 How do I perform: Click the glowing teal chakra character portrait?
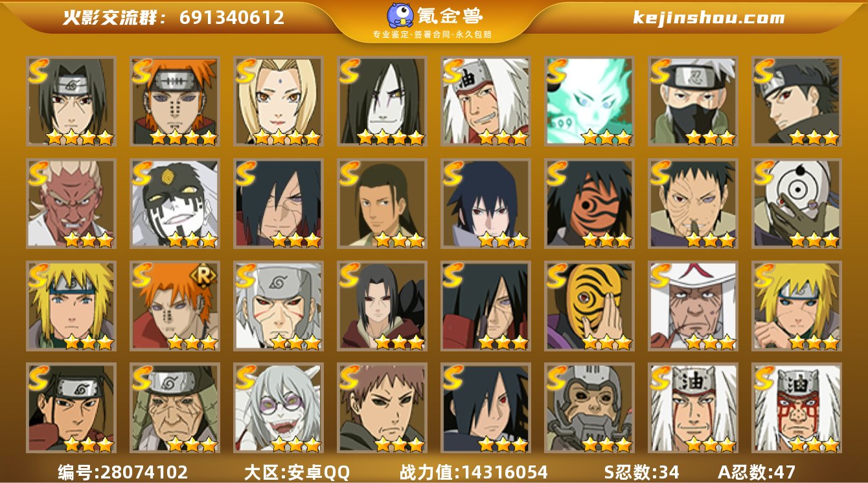(x=589, y=101)
